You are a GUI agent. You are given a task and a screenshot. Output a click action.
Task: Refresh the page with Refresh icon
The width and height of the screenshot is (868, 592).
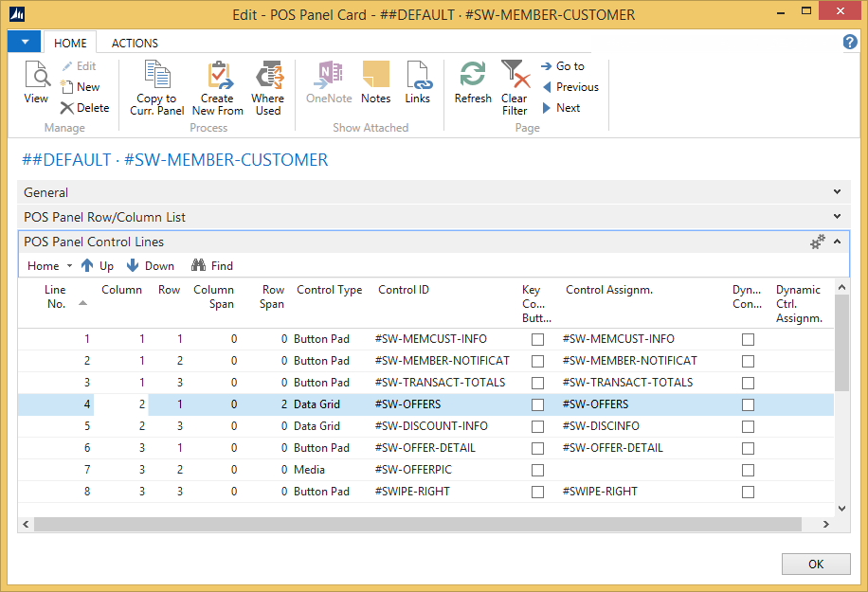click(473, 83)
